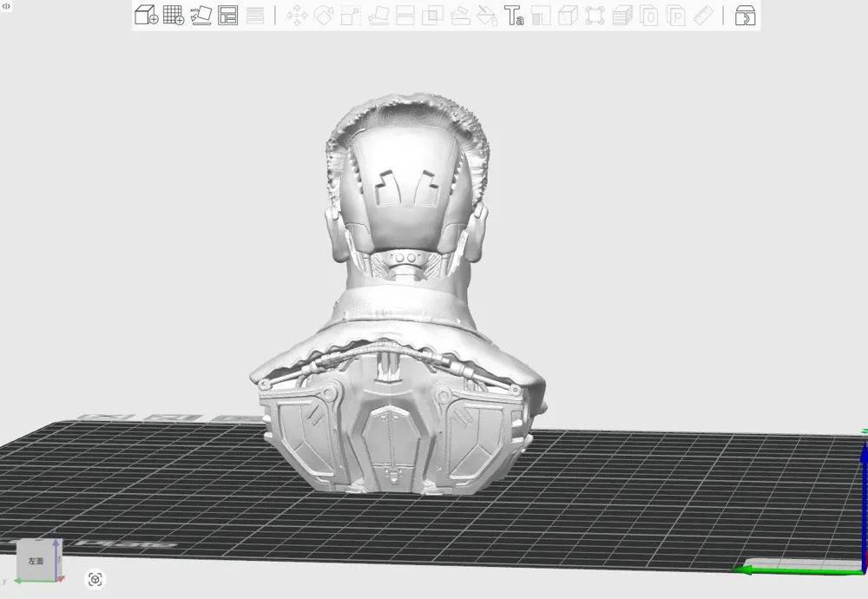Click the hatched corner square icon
868x599 pixels.
pos(541,16)
